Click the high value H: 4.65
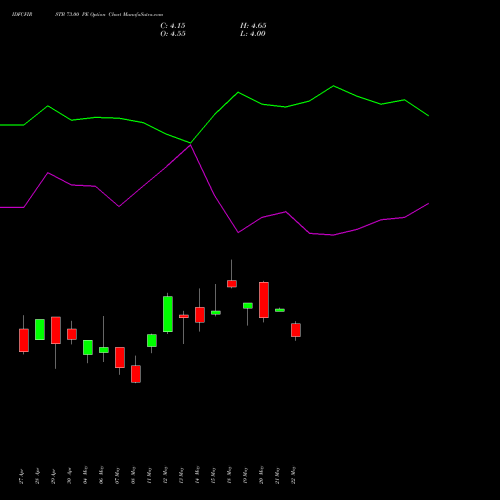Viewport: 500px width, 500px height. coord(253,26)
